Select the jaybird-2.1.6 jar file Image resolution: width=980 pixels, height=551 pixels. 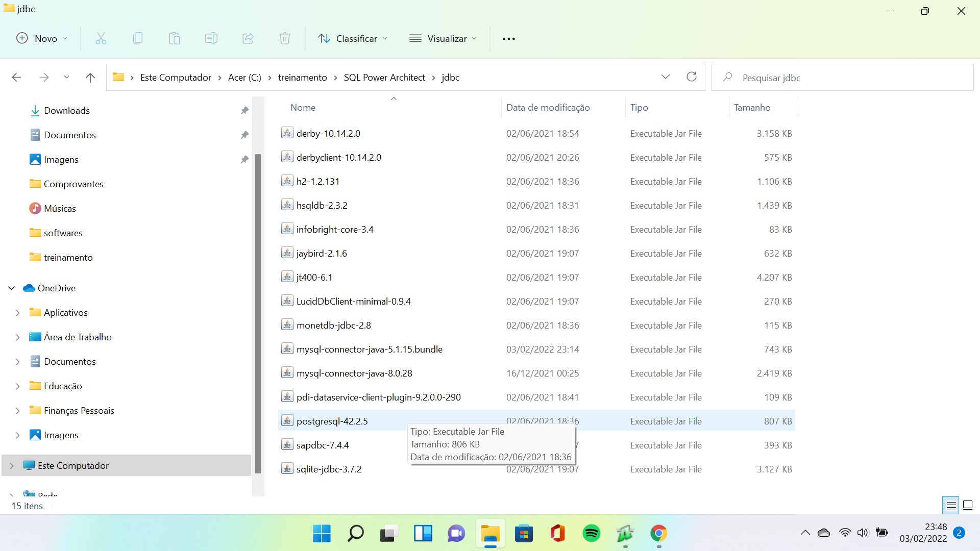tap(322, 253)
